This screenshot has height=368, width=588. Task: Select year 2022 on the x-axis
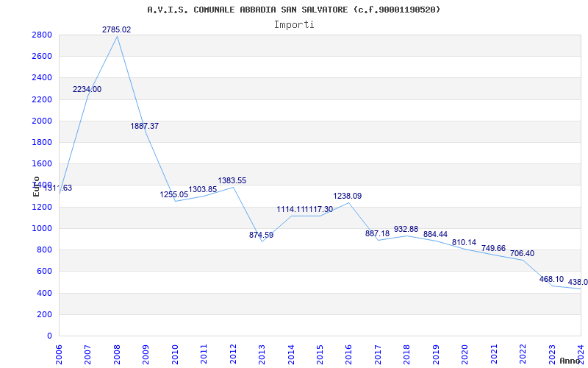point(523,354)
